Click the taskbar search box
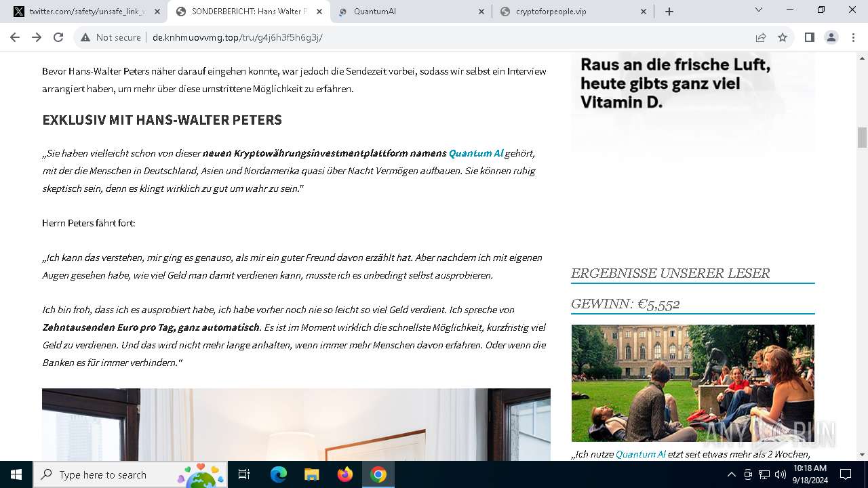 [131, 474]
